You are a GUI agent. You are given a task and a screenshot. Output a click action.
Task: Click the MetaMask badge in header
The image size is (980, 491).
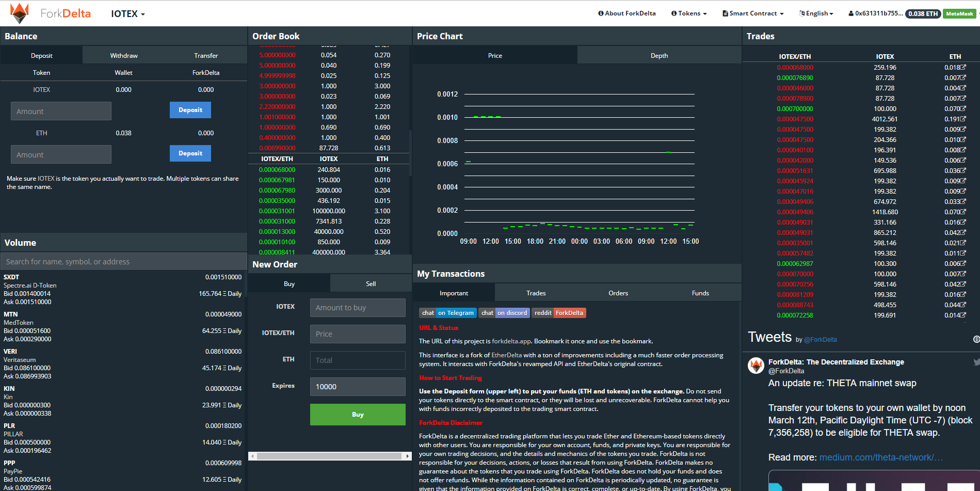click(x=959, y=13)
